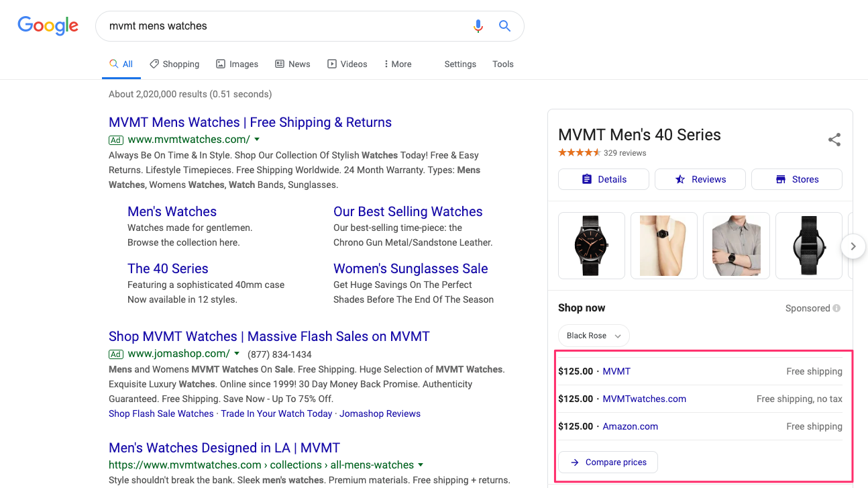Expand the mvmtwatches.com ad URL dropdown arrow

point(257,140)
